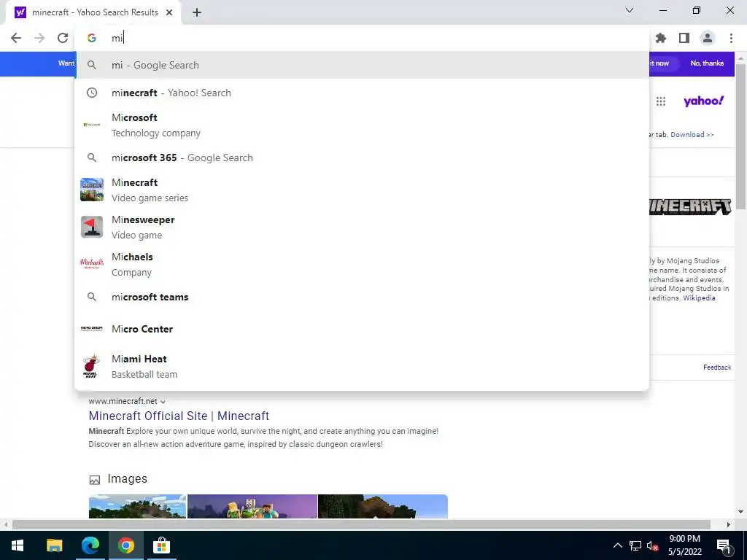Choose the microsoft 365 Google Search suggestion
The width and height of the screenshot is (747, 560).
(362, 157)
